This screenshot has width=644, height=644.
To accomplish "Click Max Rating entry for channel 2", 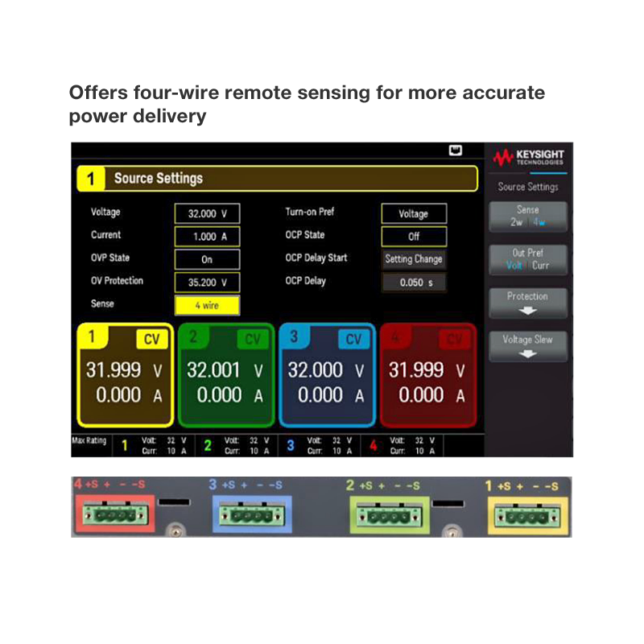I will pyautogui.click(x=237, y=446).
